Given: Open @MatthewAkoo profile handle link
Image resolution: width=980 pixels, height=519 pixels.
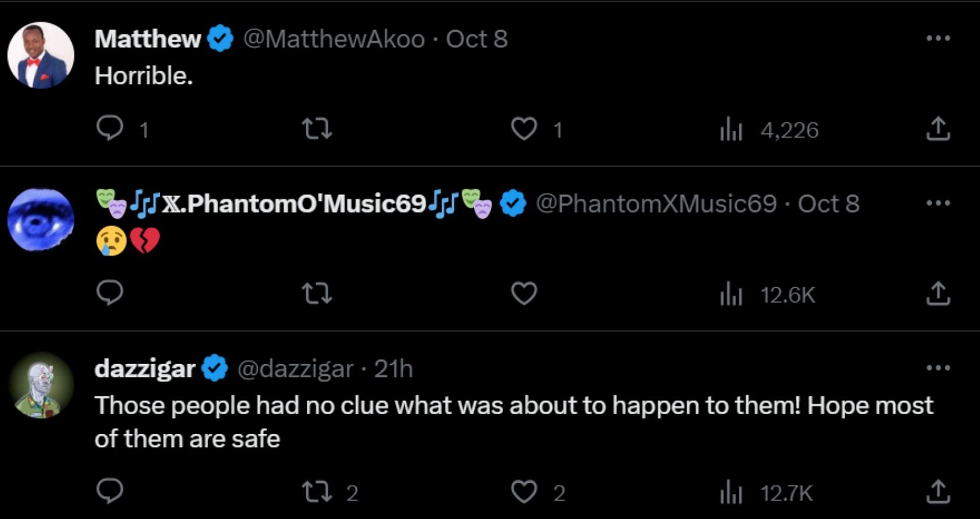Looking at the screenshot, I should pos(334,39).
